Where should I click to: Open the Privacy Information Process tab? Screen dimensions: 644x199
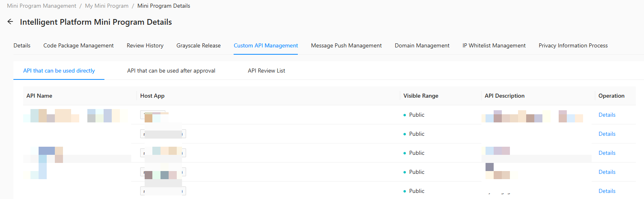point(573,45)
